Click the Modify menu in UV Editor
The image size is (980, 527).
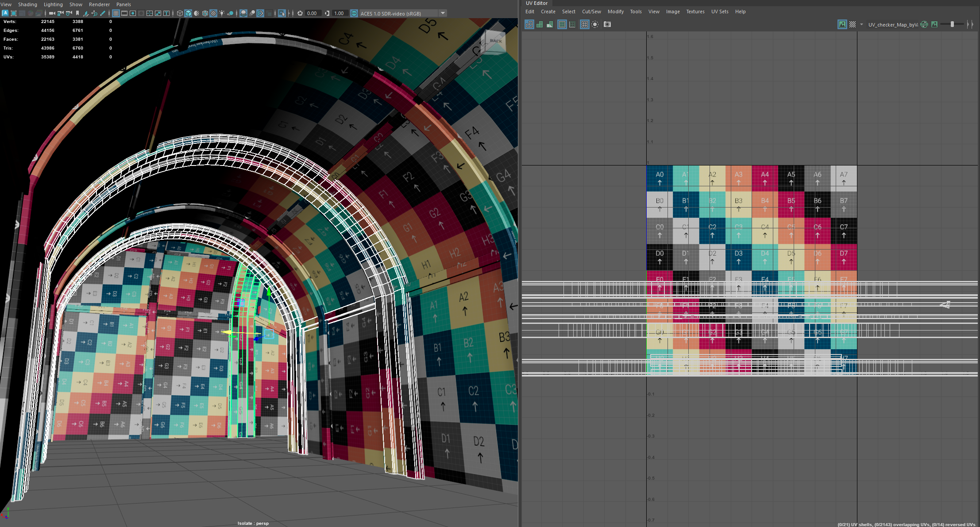615,12
